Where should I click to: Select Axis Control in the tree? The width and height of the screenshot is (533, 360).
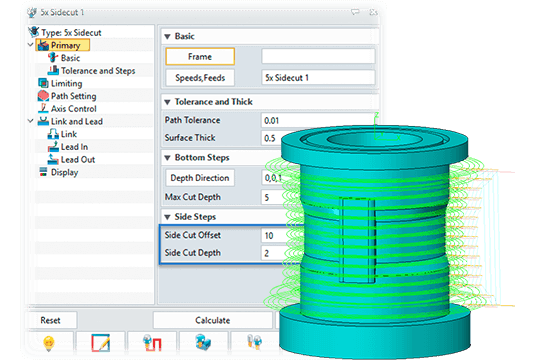pos(74,109)
